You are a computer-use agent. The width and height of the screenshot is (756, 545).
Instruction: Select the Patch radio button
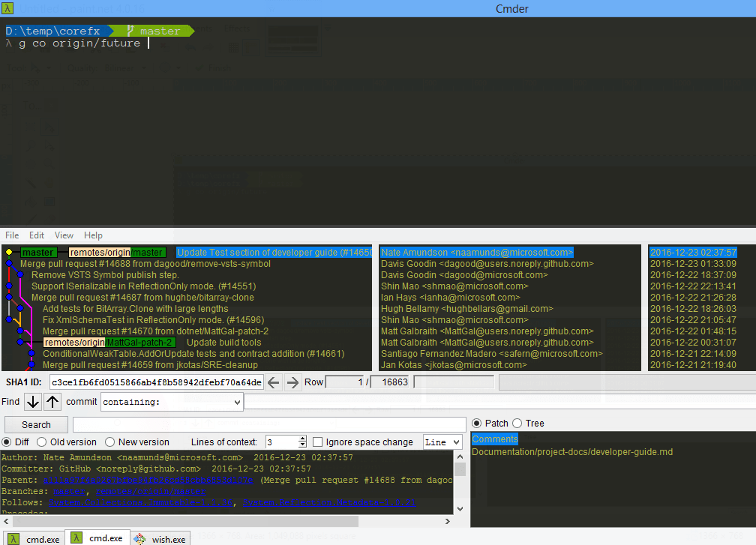click(x=477, y=423)
